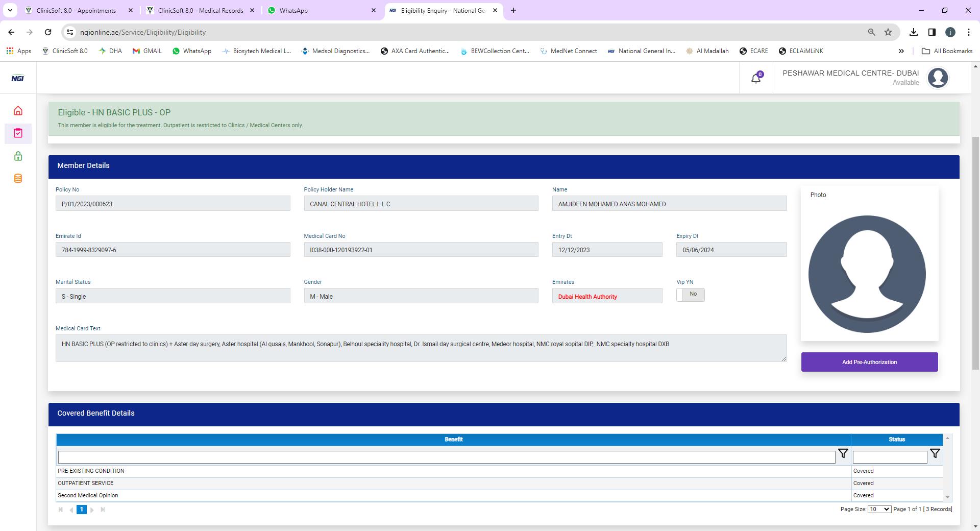Click the Add Pre-Authorization button

click(x=869, y=362)
